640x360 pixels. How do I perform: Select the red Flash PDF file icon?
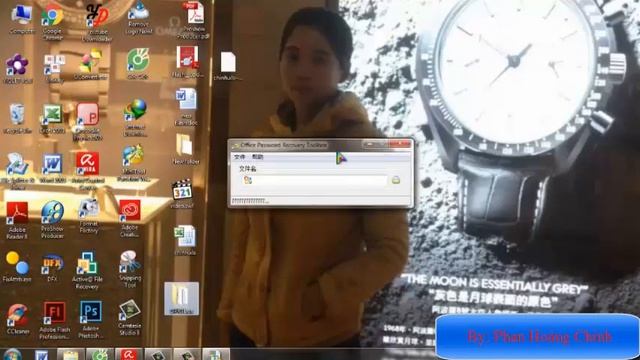click(187, 62)
